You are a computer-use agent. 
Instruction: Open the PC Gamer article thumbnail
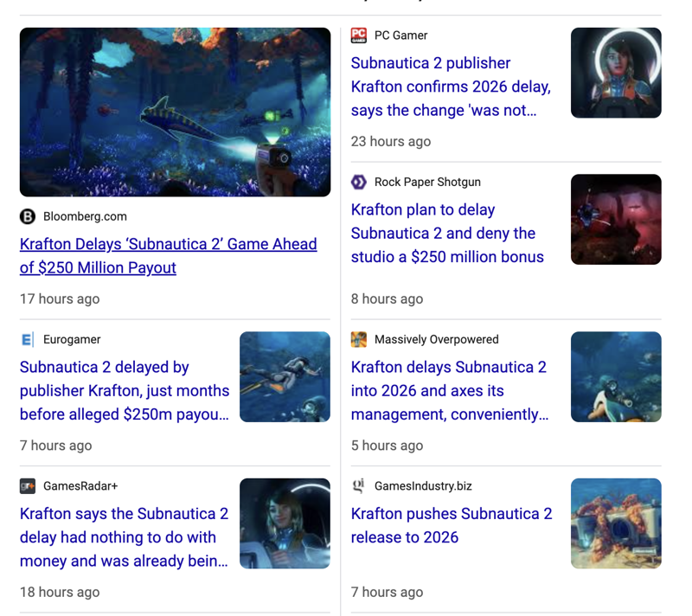click(x=616, y=73)
